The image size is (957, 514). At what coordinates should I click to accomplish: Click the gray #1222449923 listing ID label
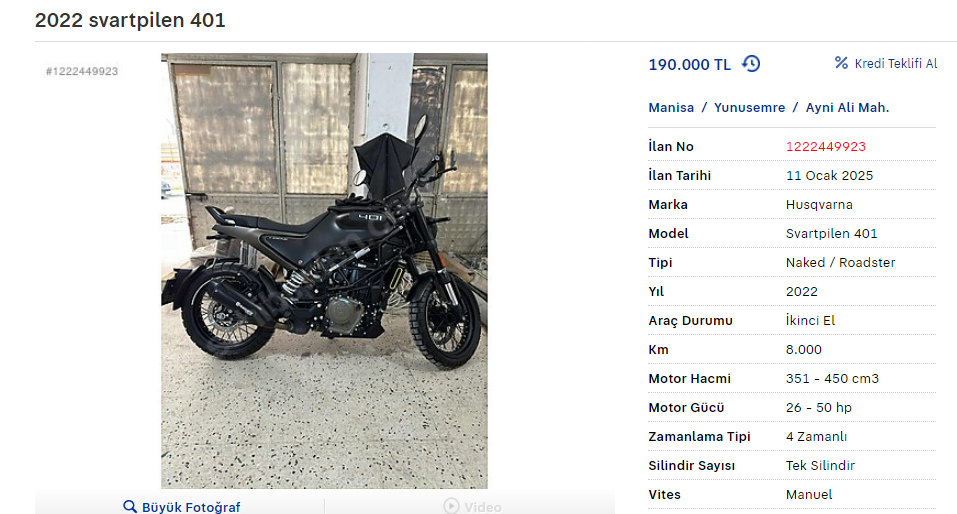[82, 71]
